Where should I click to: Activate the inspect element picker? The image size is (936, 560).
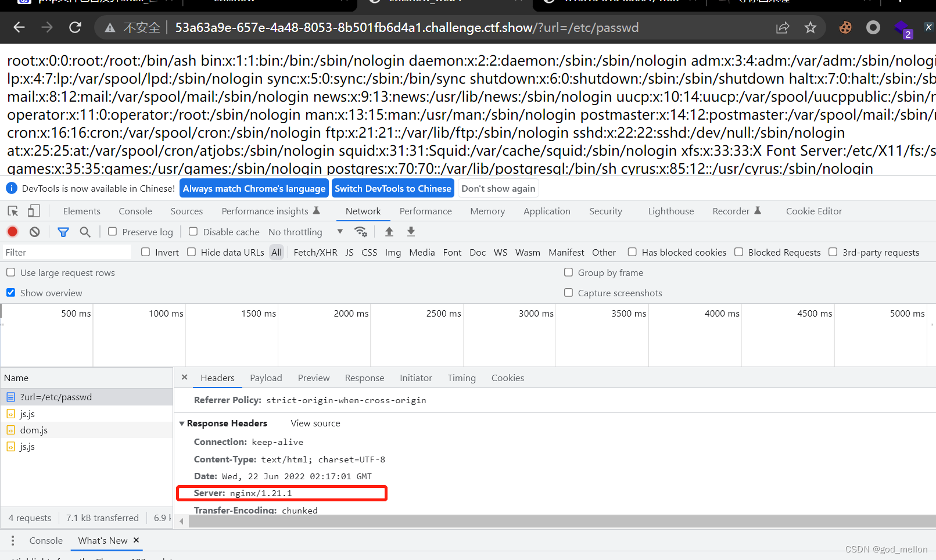pyautogui.click(x=13, y=211)
